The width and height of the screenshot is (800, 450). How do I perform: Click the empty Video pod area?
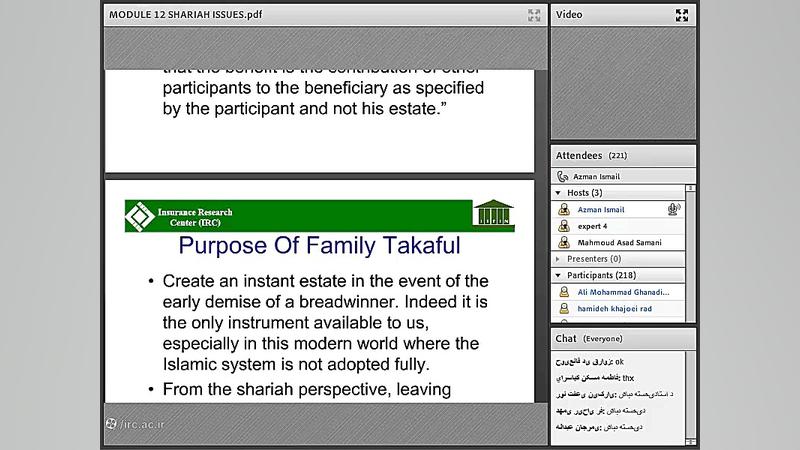623,83
